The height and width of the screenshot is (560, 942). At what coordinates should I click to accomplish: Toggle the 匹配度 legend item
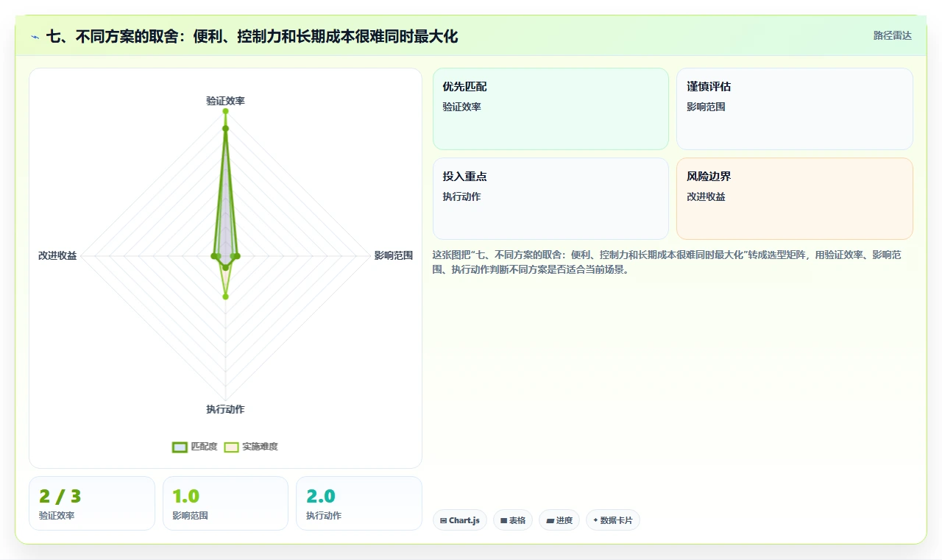195,447
